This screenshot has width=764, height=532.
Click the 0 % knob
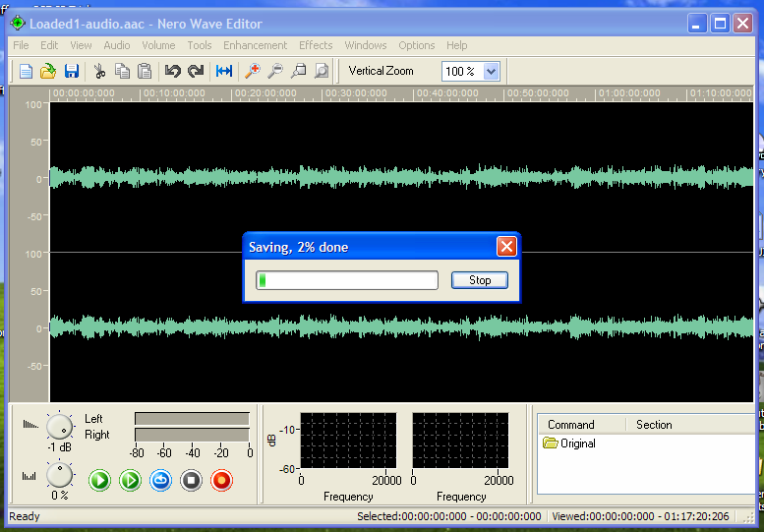59,475
